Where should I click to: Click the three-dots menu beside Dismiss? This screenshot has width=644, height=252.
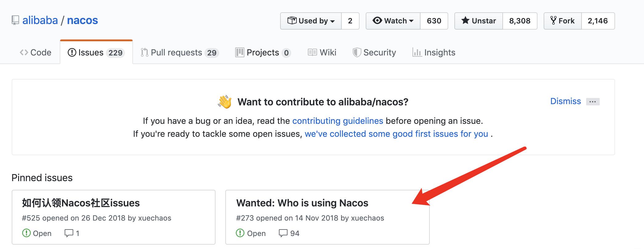coord(593,102)
